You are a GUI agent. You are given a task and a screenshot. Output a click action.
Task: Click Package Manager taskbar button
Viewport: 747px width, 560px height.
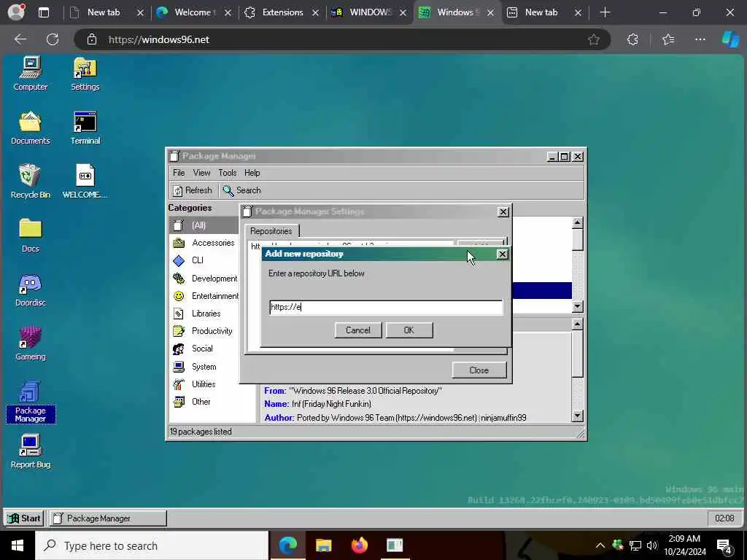[x=109, y=518]
